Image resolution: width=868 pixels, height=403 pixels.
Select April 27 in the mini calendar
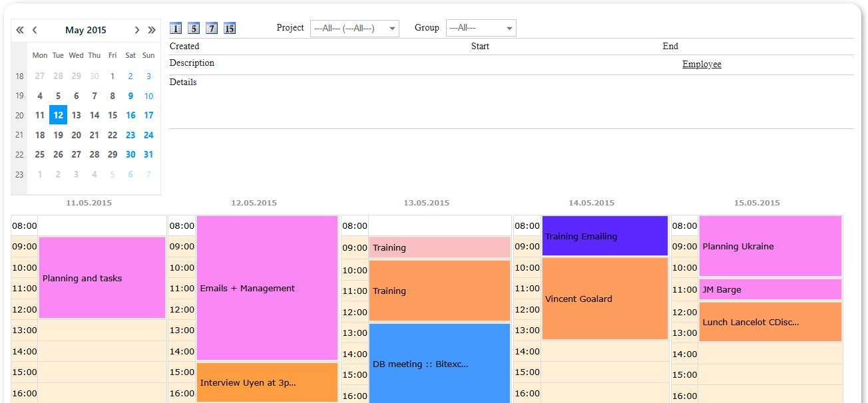[x=40, y=76]
